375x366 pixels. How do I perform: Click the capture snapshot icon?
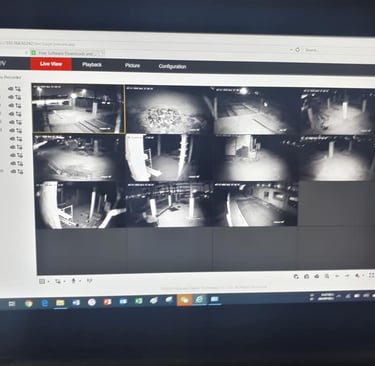306,276
